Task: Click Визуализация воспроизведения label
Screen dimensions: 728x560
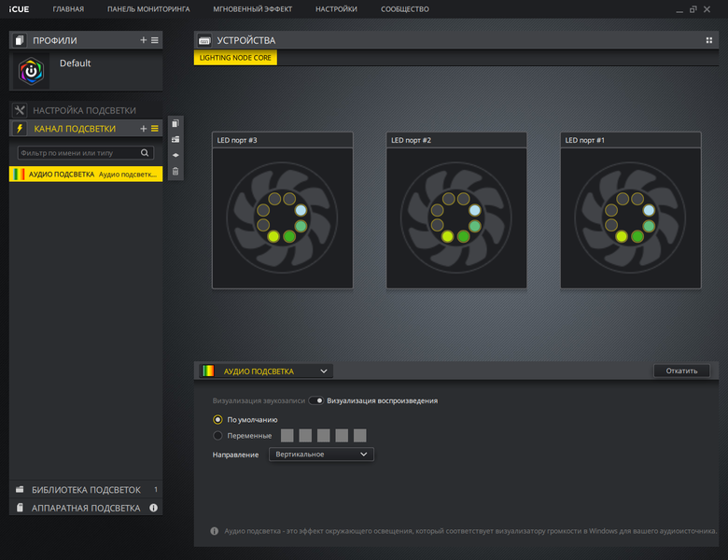Action: point(382,400)
